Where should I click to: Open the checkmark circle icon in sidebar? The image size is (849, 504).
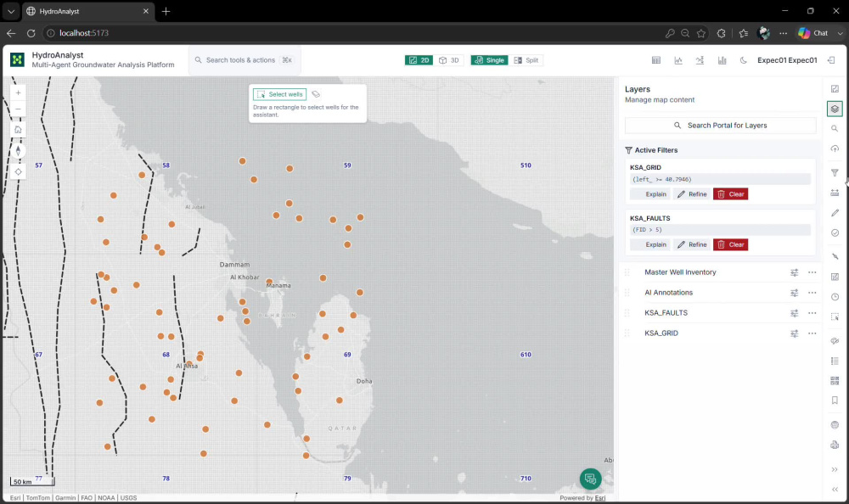tap(835, 232)
